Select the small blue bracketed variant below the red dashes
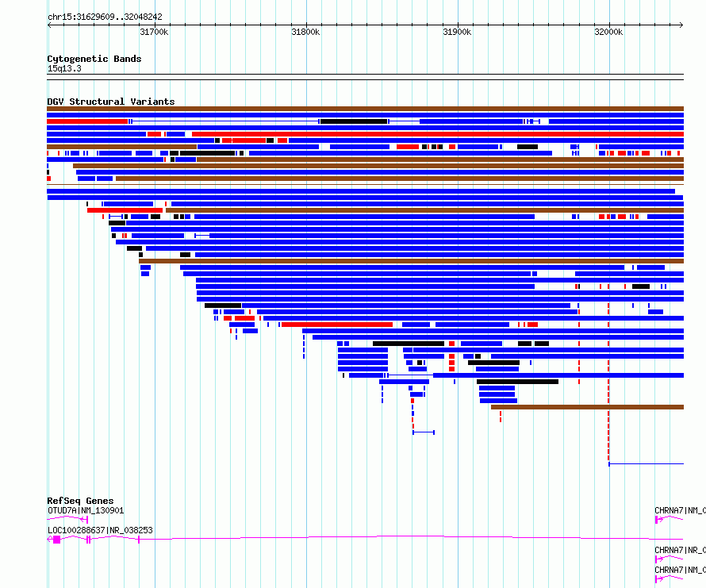 [x=424, y=432]
